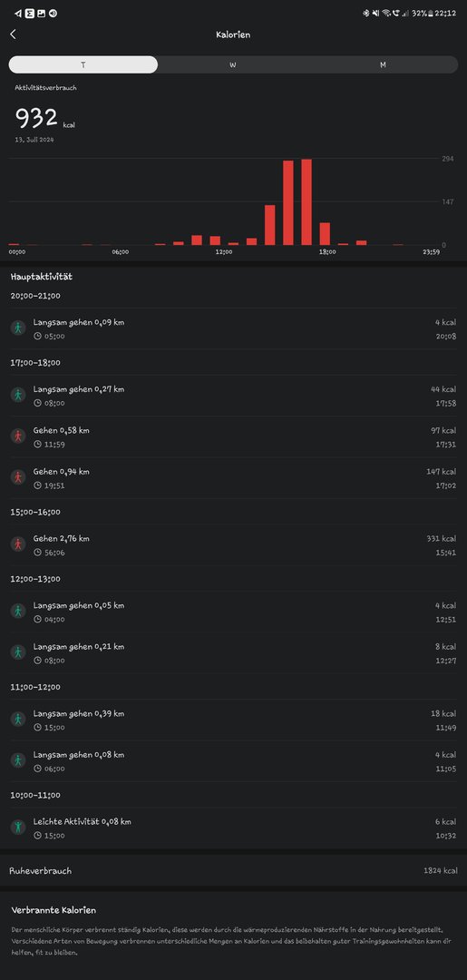
Task: Open Telegram notification icon in status bar
Action: (x=17, y=13)
